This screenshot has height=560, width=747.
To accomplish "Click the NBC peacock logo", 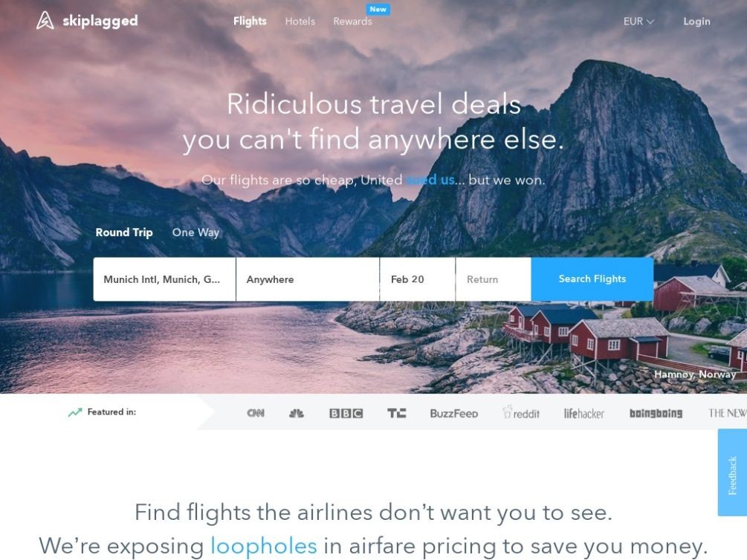I will (x=297, y=413).
